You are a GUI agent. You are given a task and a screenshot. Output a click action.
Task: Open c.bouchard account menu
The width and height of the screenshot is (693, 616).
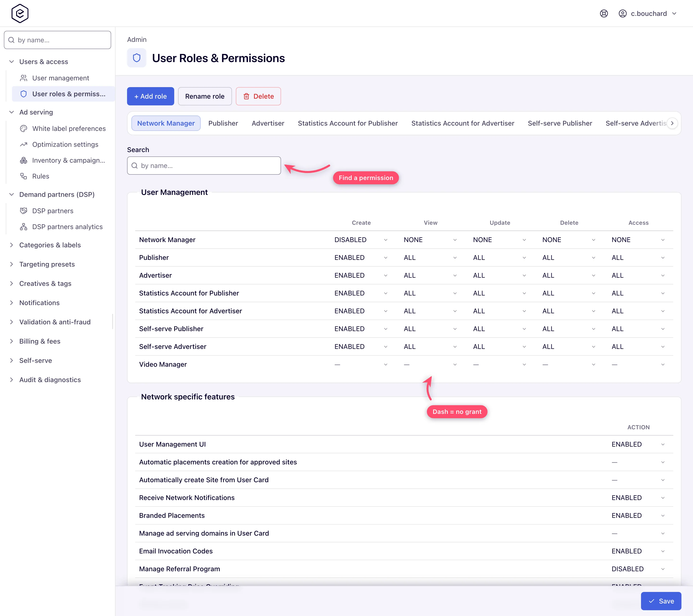648,13
